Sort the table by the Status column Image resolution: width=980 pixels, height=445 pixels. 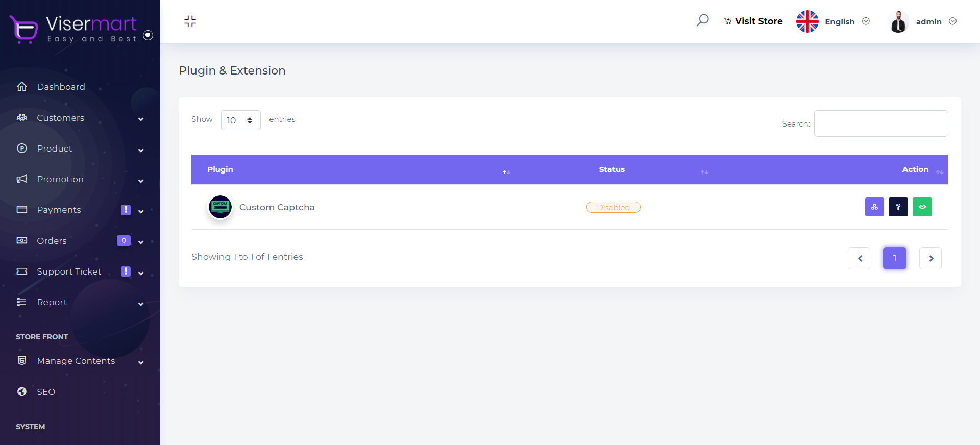(611, 169)
